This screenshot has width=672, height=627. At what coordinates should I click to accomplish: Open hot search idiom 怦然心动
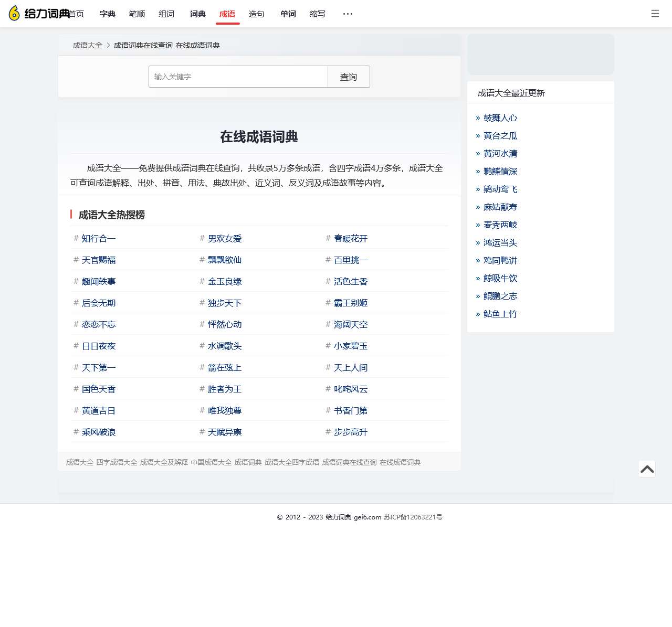[x=225, y=324]
